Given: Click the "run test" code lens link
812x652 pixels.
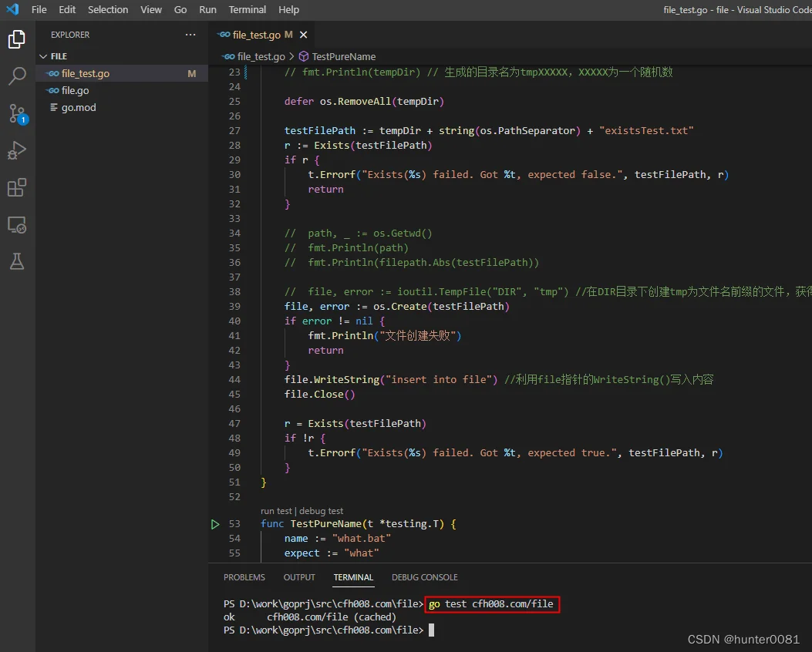Looking at the screenshot, I should [276, 511].
